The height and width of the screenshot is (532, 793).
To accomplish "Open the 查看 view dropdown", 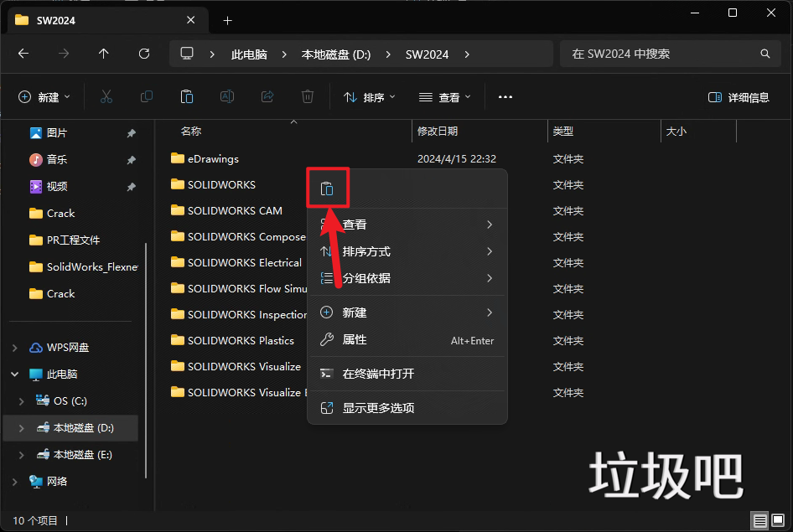I will (445, 96).
